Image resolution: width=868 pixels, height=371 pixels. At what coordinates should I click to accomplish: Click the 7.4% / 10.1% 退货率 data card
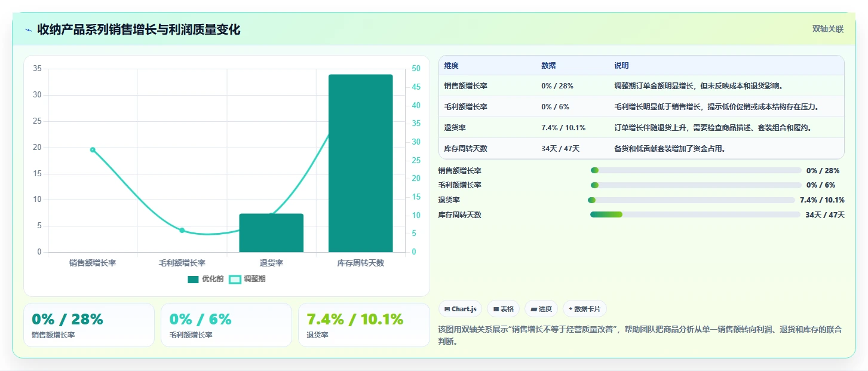364,325
